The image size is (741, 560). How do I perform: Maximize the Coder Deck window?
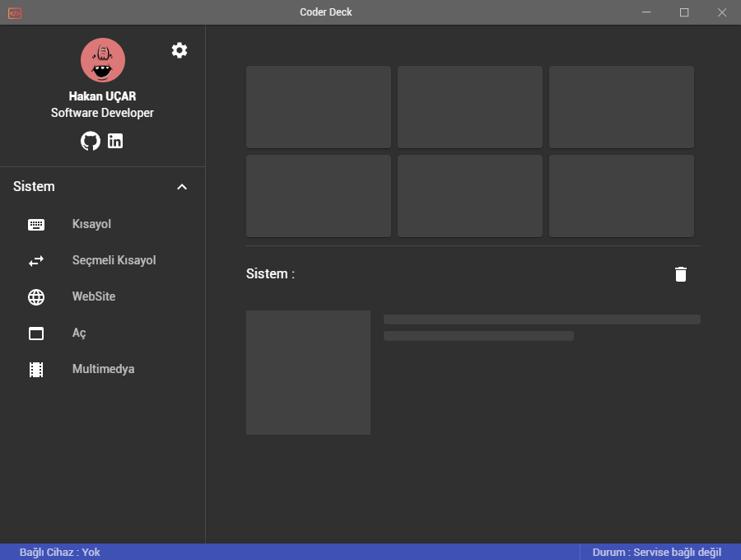click(684, 12)
